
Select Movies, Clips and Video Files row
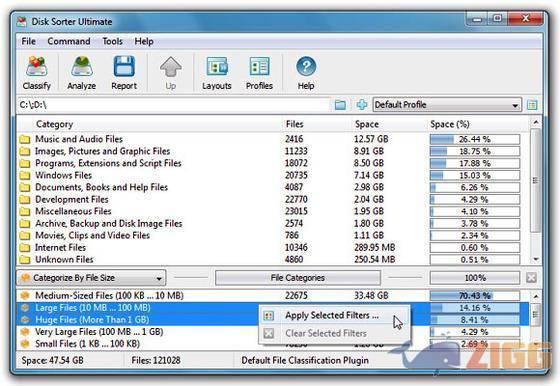tap(273, 236)
